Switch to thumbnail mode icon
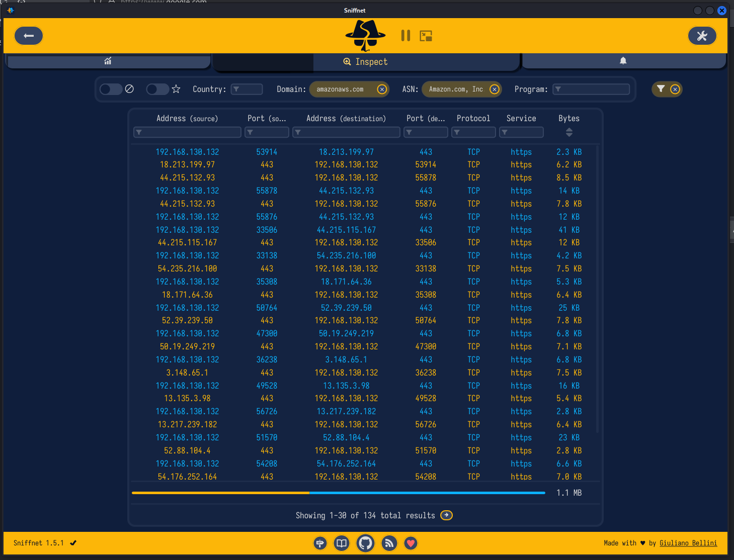 click(426, 36)
